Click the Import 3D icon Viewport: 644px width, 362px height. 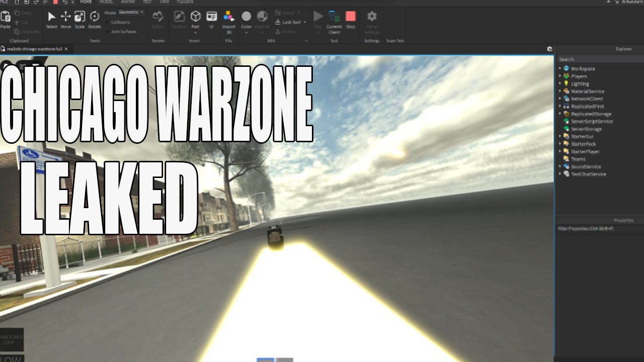[x=229, y=17]
